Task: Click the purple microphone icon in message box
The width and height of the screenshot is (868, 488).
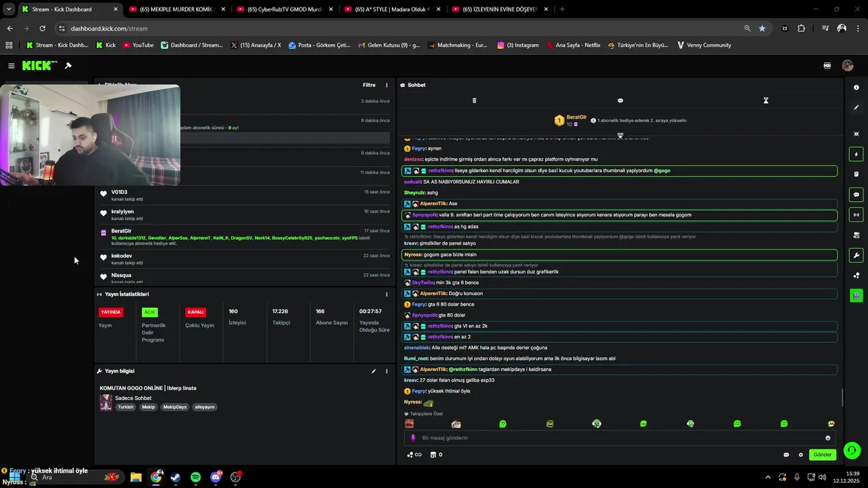Action: click(413, 438)
